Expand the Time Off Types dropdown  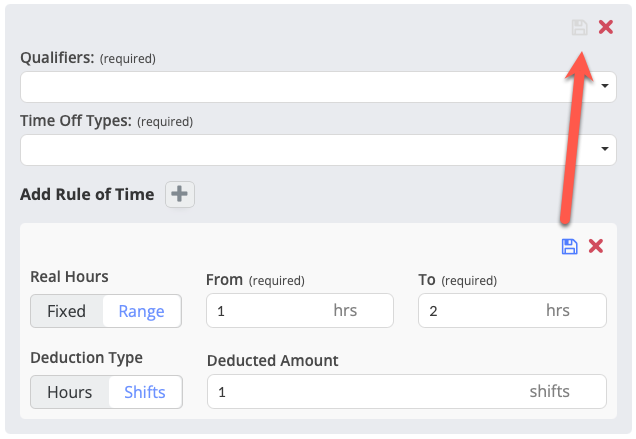pyautogui.click(x=310, y=150)
